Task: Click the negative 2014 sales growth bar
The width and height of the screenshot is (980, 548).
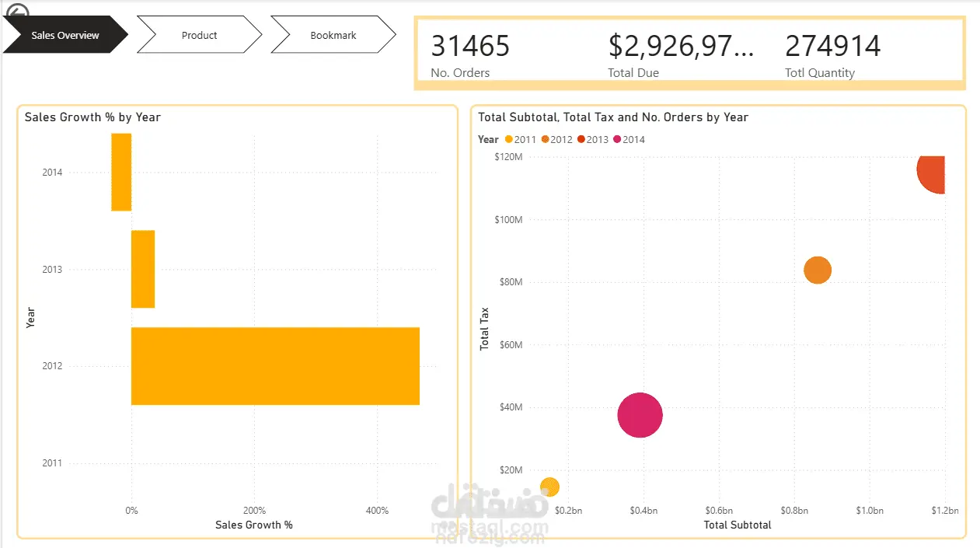Action: pos(121,172)
